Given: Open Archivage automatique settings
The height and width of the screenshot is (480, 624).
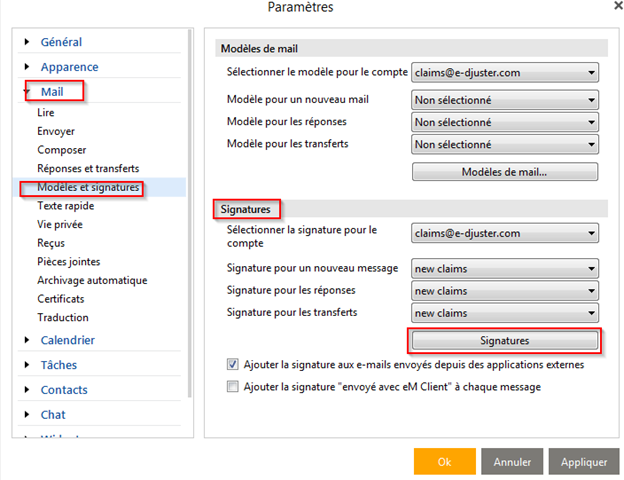Looking at the screenshot, I should (92, 280).
